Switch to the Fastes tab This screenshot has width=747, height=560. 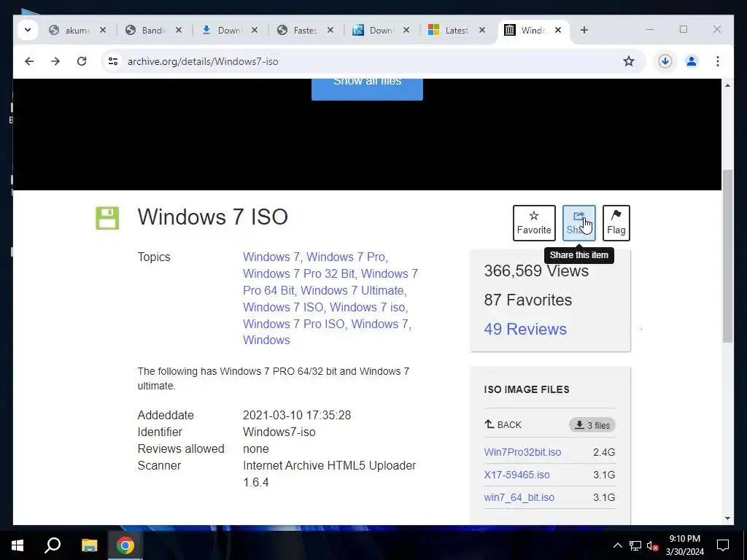click(298, 30)
